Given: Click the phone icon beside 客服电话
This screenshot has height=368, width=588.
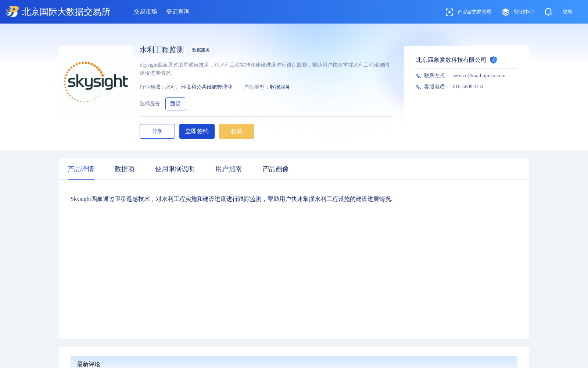Looking at the screenshot, I should pyautogui.click(x=419, y=87).
